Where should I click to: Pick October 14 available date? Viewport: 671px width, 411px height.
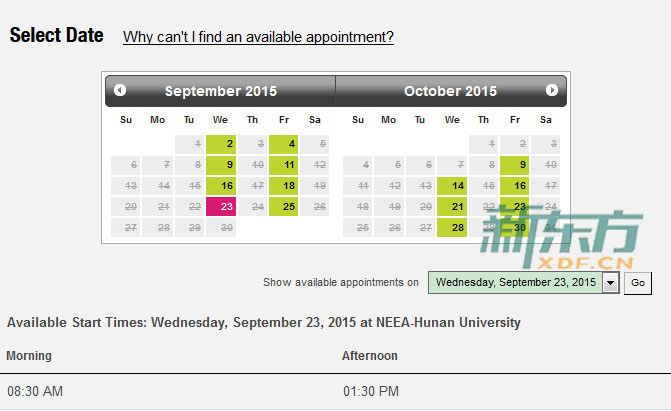pos(452,186)
